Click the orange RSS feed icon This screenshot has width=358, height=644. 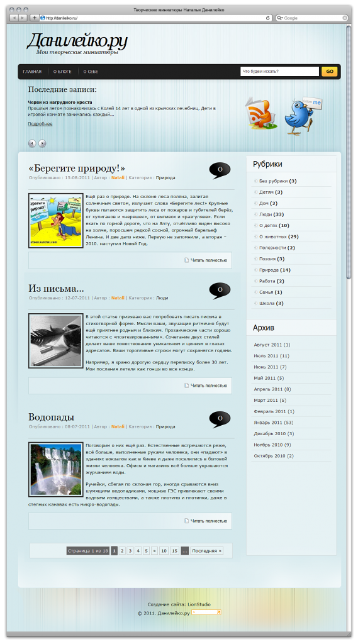click(258, 113)
